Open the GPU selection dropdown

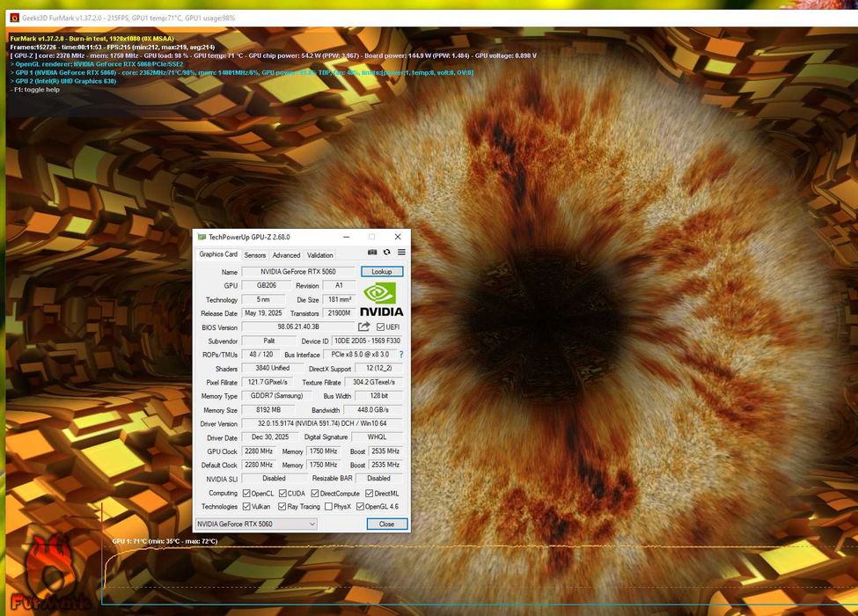255,524
